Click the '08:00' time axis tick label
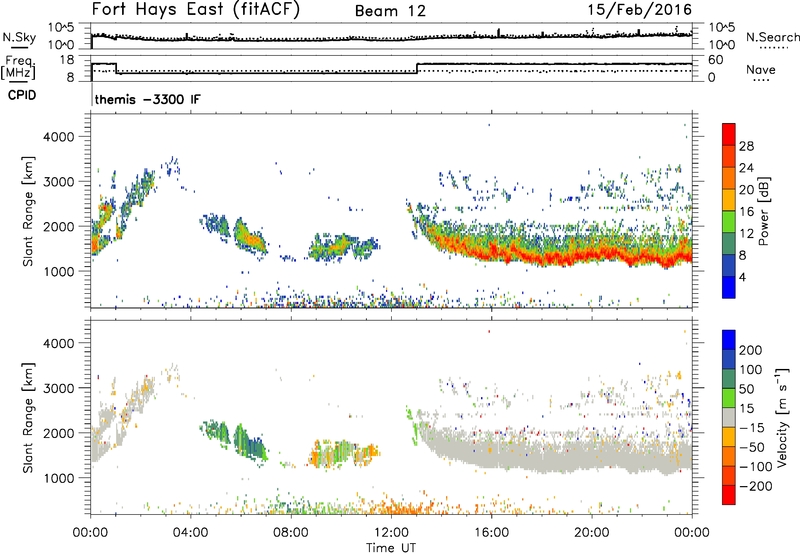This screenshot has width=800, height=554. [291, 533]
